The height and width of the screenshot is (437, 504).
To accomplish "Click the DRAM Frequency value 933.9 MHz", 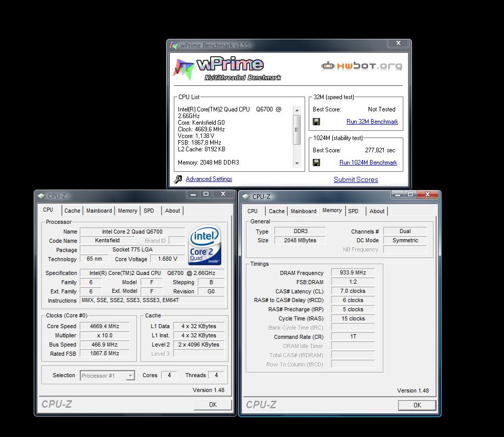I will tap(353, 272).
